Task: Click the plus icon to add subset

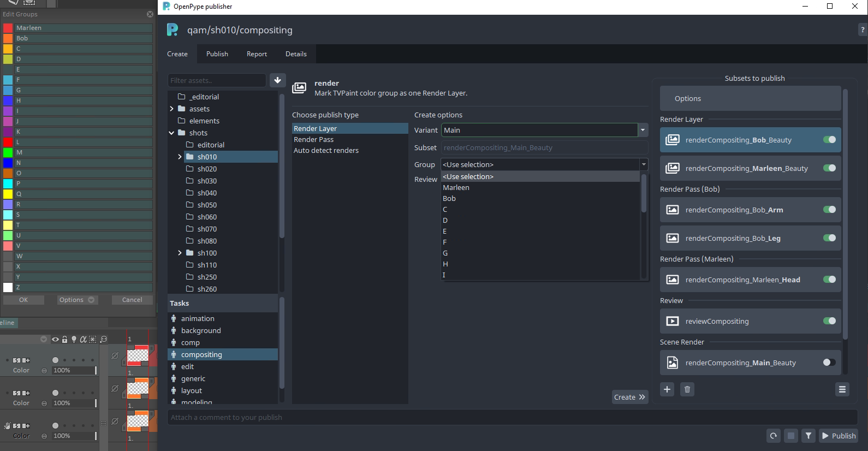Action: tap(667, 389)
